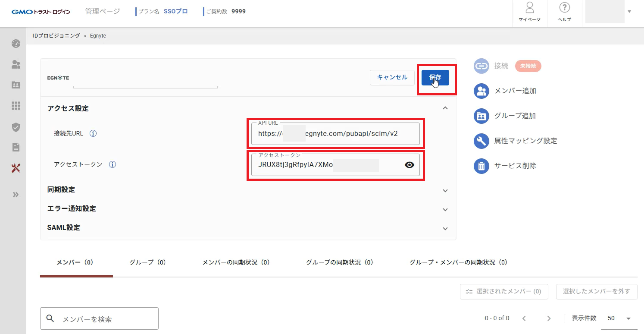Click the Egnyte logo in the service card
The width and height of the screenshot is (644, 334).
pos(58,78)
